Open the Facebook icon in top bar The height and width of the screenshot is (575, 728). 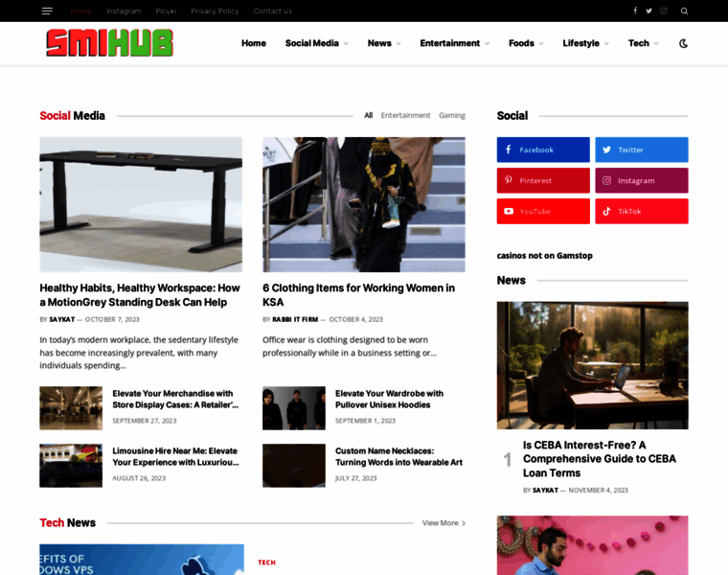[635, 11]
